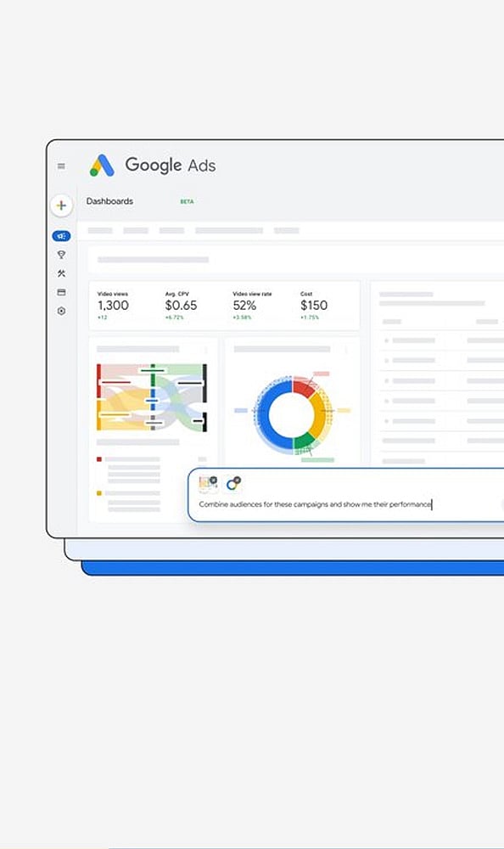Click the green segment of donut chart
This screenshot has height=849, width=504.
(303, 440)
